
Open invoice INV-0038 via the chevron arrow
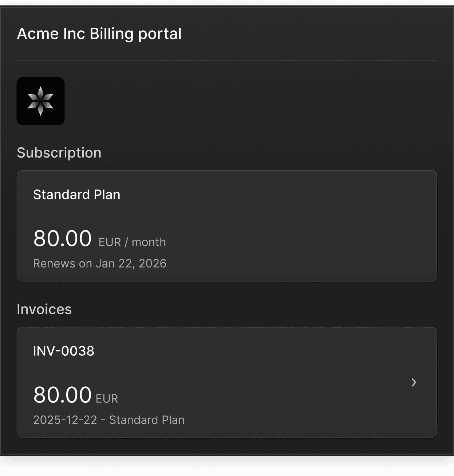(x=414, y=382)
